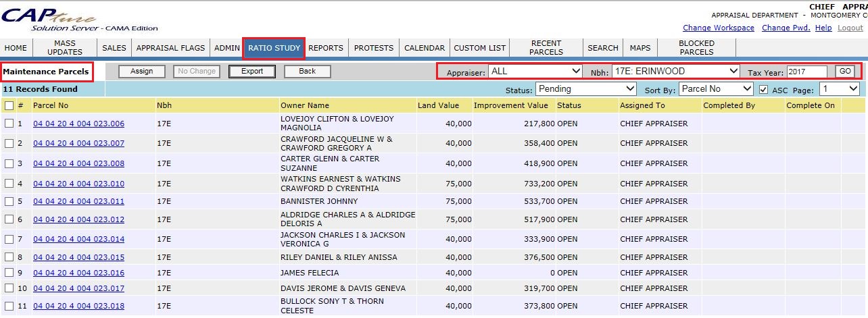
Task: Open the Appraisal Flags menu
Action: click(170, 48)
